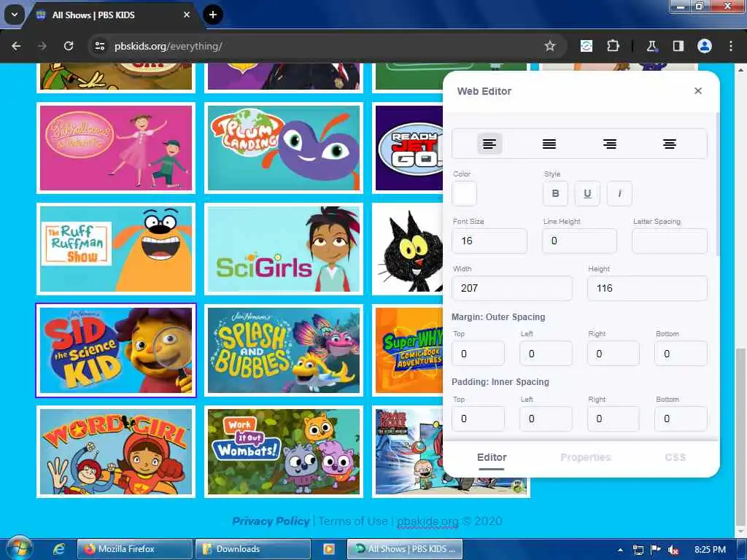This screenshot has height=560, width=747.
Task: Toggle italic style button
Action: click(619, 193)
